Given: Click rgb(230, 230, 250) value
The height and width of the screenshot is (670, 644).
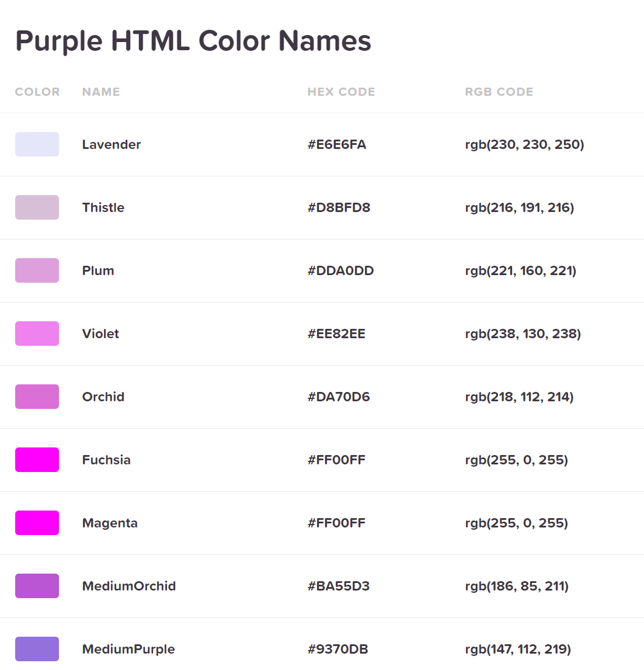Looking at the screenshot, I should (x=524, y=144).
